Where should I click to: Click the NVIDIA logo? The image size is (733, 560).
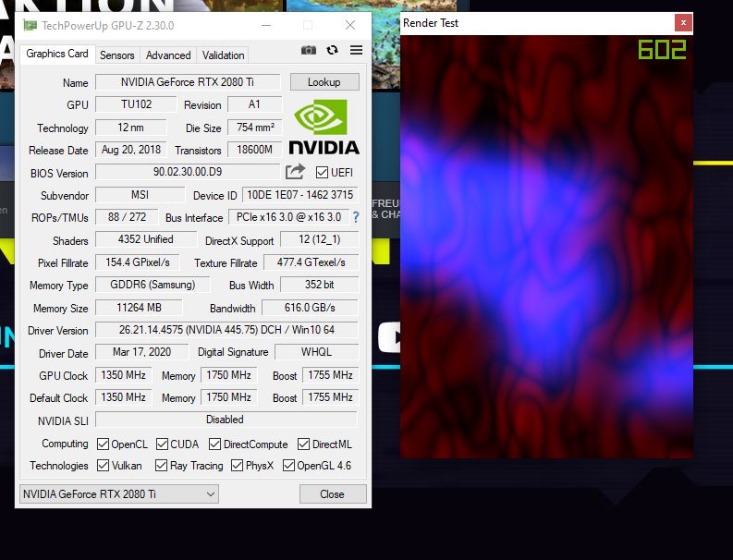tap(324, 127)
